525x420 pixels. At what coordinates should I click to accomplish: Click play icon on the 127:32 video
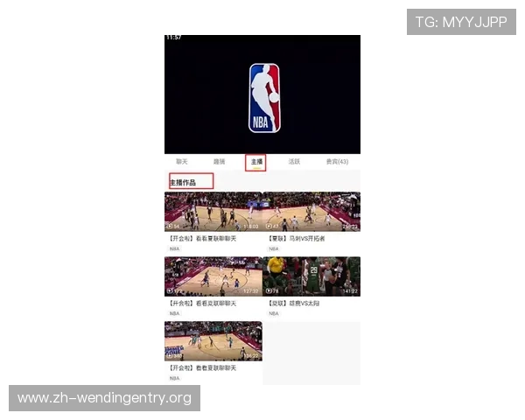(170, 291)
